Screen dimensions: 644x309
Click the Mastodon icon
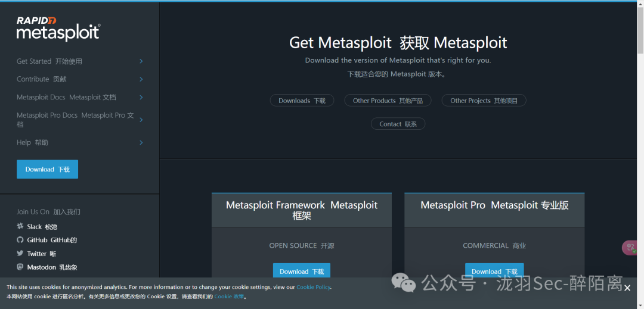pos(20,267)
